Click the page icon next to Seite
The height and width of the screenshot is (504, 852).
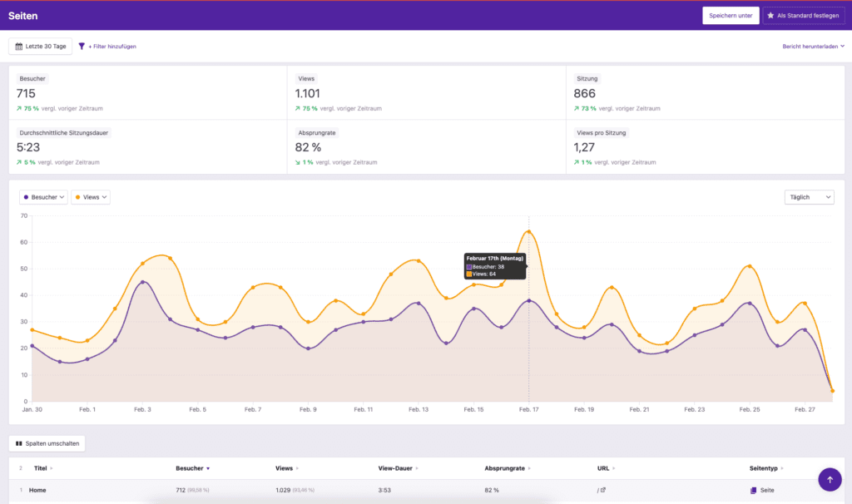point(753,491)
